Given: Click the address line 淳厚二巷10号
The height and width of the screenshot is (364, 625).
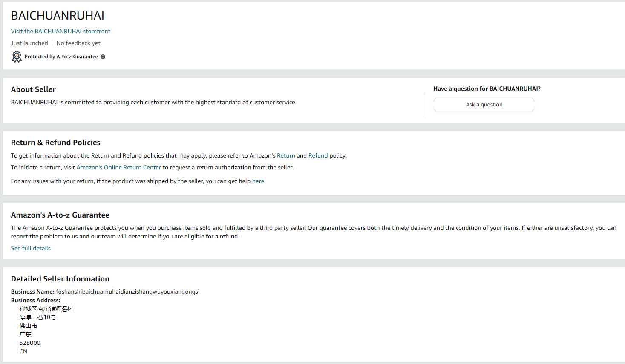Looking at the screenshot, I should click(38, 317).
